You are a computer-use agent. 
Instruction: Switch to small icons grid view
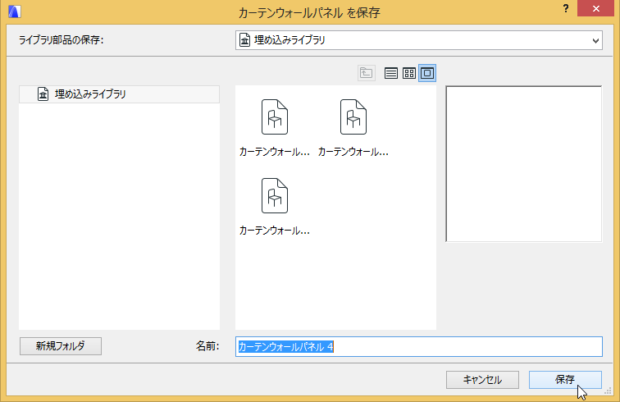[x=409, y=73]
